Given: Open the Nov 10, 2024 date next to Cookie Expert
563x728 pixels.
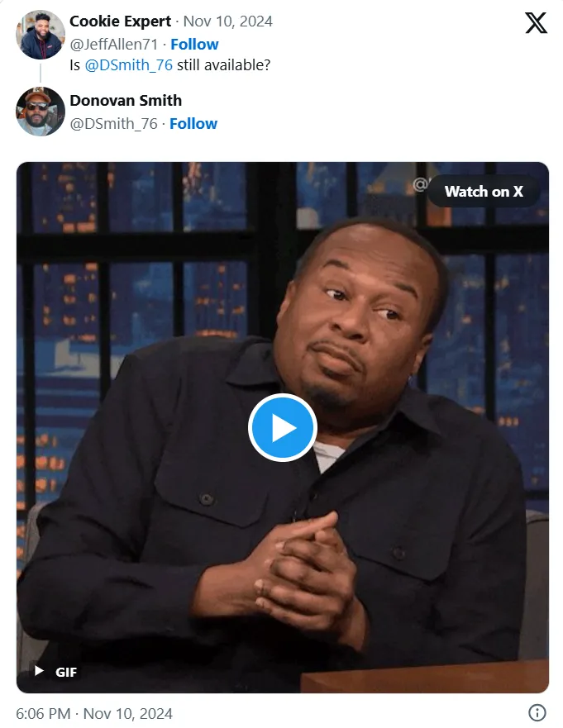Looking at the screenshot, I should 227,21.
